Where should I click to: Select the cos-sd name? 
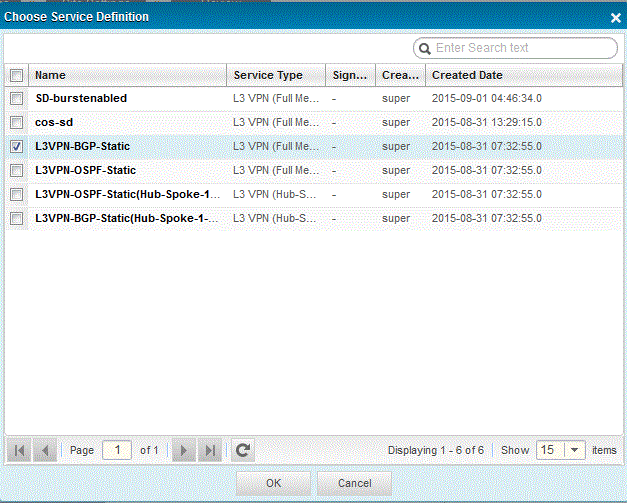point(54,122)
